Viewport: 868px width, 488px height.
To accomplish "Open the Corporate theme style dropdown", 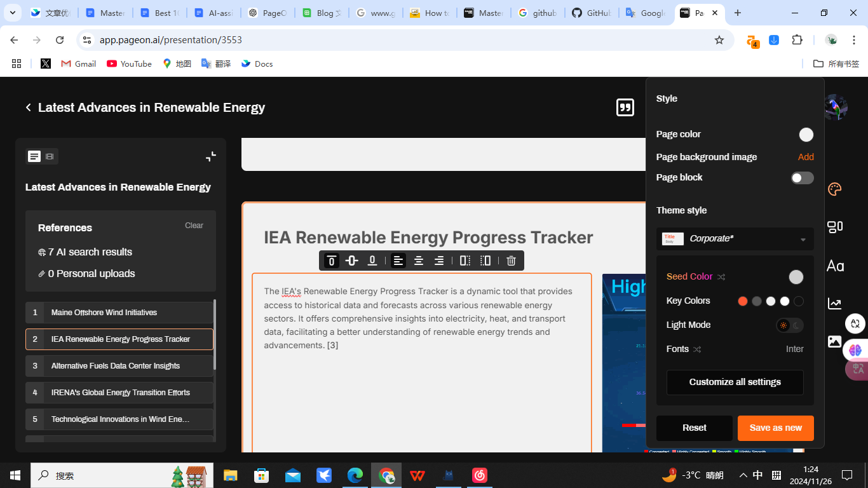I will pos(735,239).
